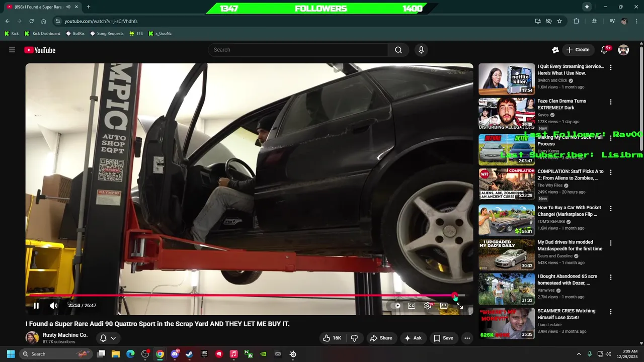
Task: Open the Rusty Machine Co. channel name link
Action: 65,335
